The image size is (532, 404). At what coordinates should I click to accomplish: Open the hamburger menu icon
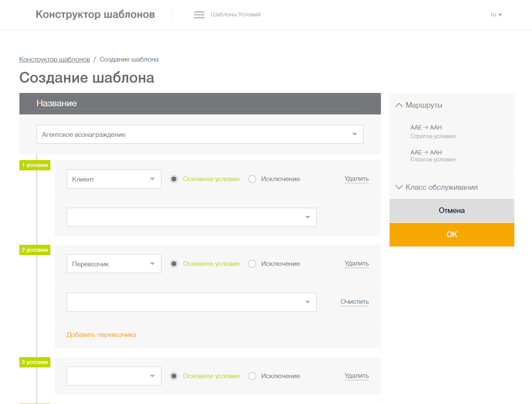click(199, 15)
